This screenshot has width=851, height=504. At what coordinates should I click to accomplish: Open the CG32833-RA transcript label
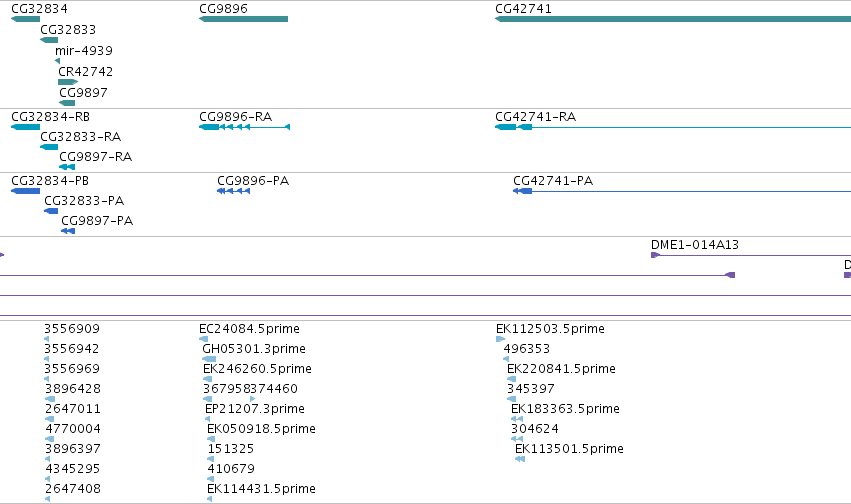pyautogui.click(x=80, y=137)
